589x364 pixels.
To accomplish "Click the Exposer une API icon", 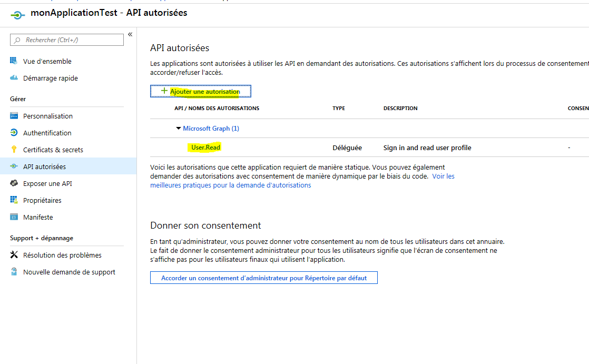I will 14,183.
